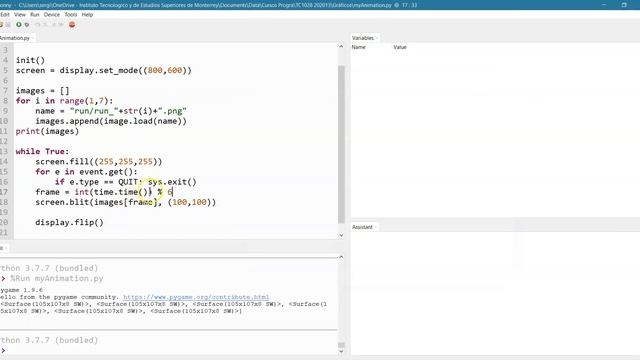Click the lower 'Python 3.7.7 (bundled)' shell text
The height and width of the screenshot is (360, 640).
pyautogui.click(x=49, y=340)
